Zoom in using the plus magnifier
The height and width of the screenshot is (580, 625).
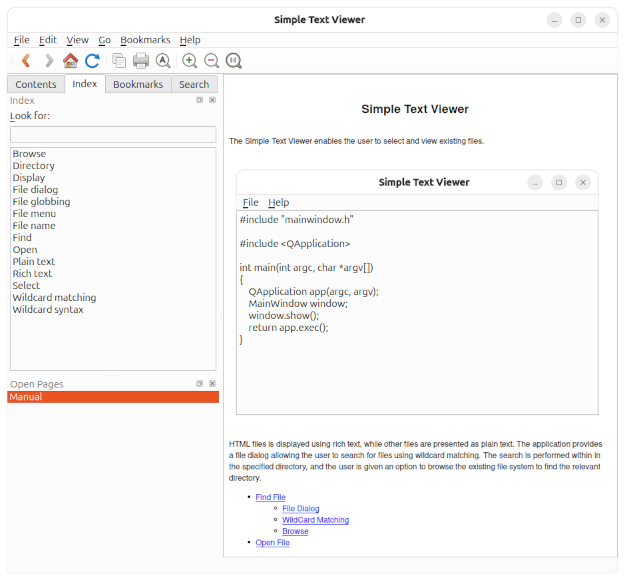(x=190, y=61)
